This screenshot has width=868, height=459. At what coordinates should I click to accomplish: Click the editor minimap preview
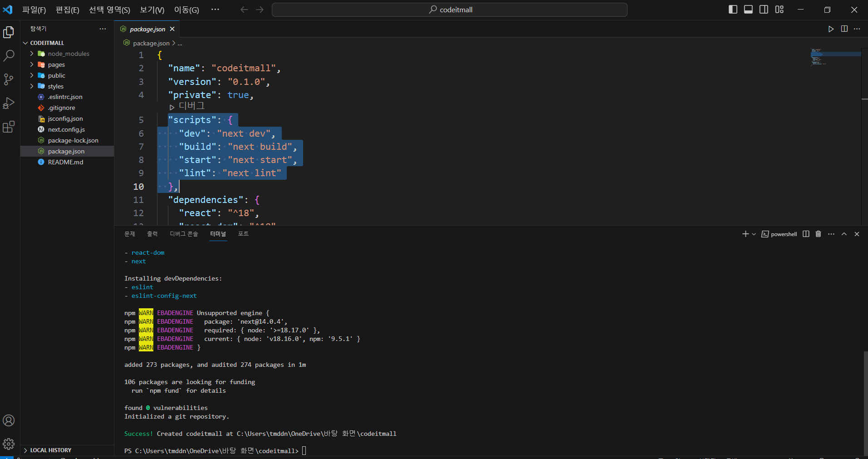[x=835, y=57]
